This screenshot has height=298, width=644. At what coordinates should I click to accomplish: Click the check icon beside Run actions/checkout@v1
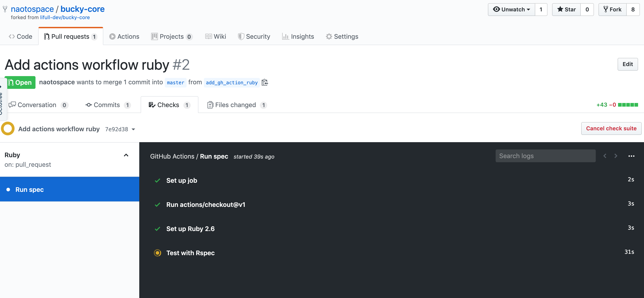point(157,205)
